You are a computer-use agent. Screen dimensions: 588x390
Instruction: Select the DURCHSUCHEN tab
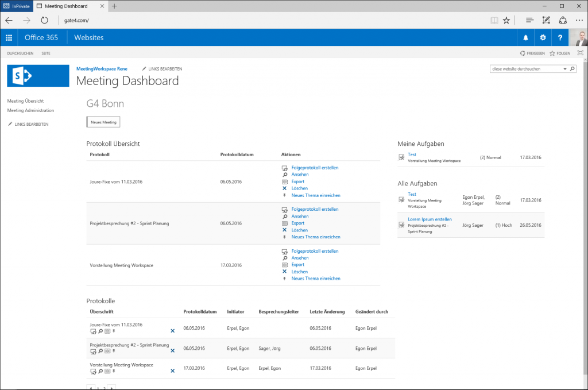tap(20, 52)
